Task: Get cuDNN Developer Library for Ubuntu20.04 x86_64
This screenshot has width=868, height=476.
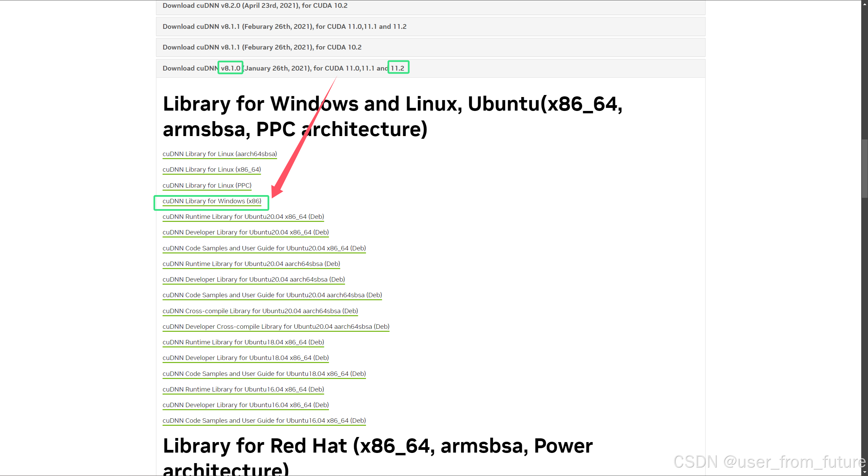Action: point(246,232)
